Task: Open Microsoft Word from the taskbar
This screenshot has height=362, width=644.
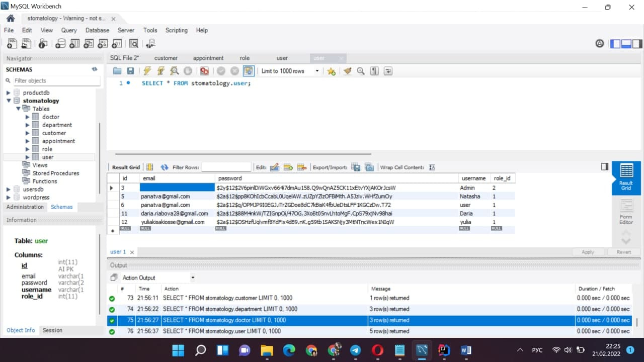Action: [x=465, y=350]
